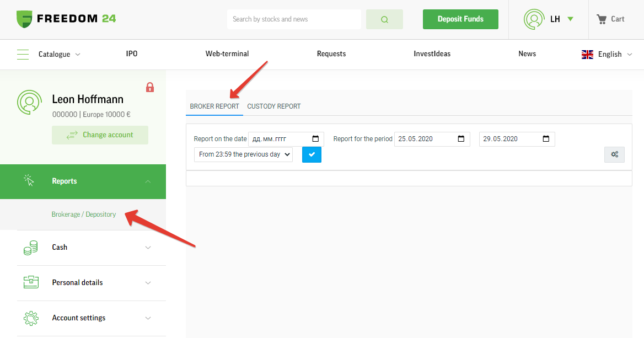Click the 'Report for the period' label
The image size is (644, 338).
363,139
